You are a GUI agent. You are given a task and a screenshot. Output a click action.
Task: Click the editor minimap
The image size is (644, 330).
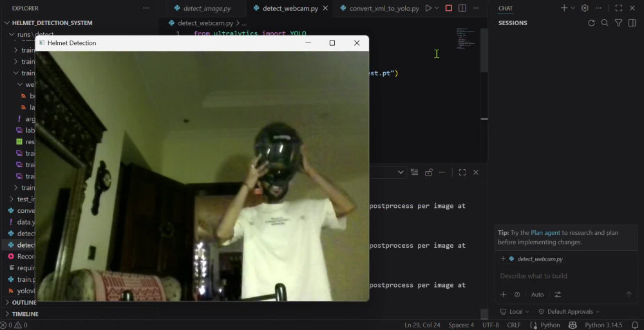(x=466, y=39)
